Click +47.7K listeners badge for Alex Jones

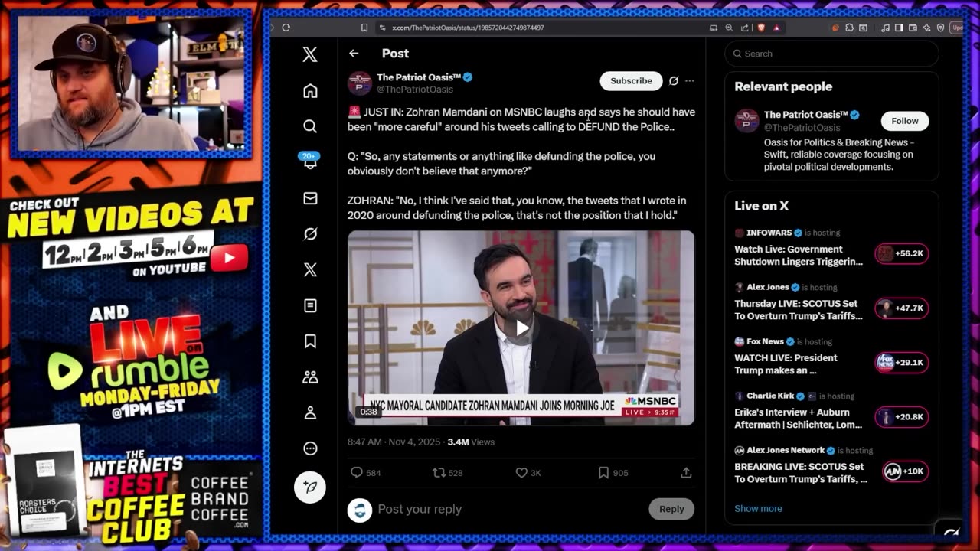click(902, 308)
